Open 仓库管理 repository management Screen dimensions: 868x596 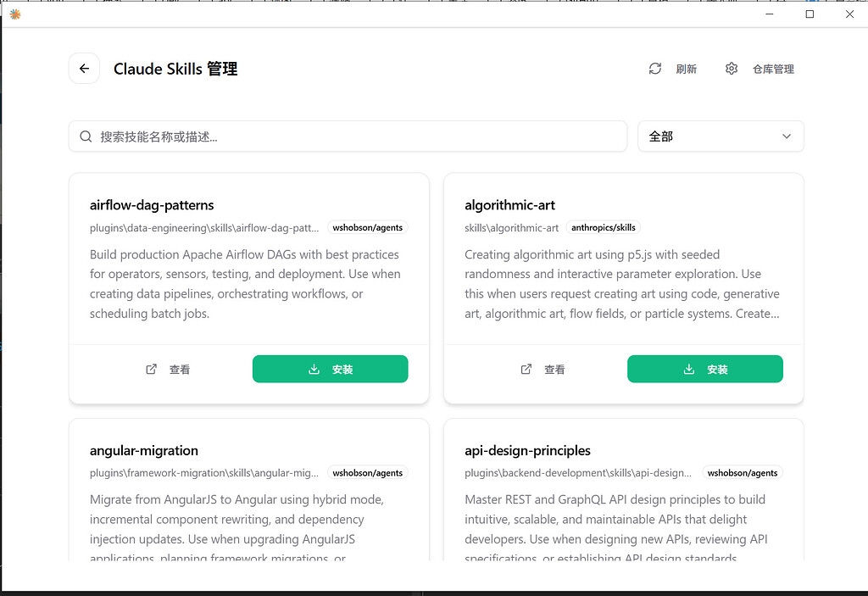tap(773, 69)
